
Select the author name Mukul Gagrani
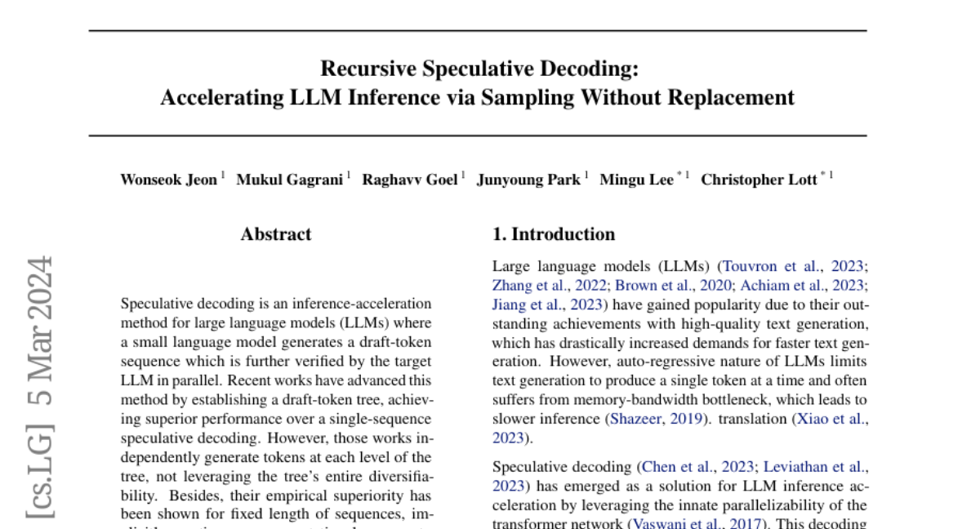point(289,180)
